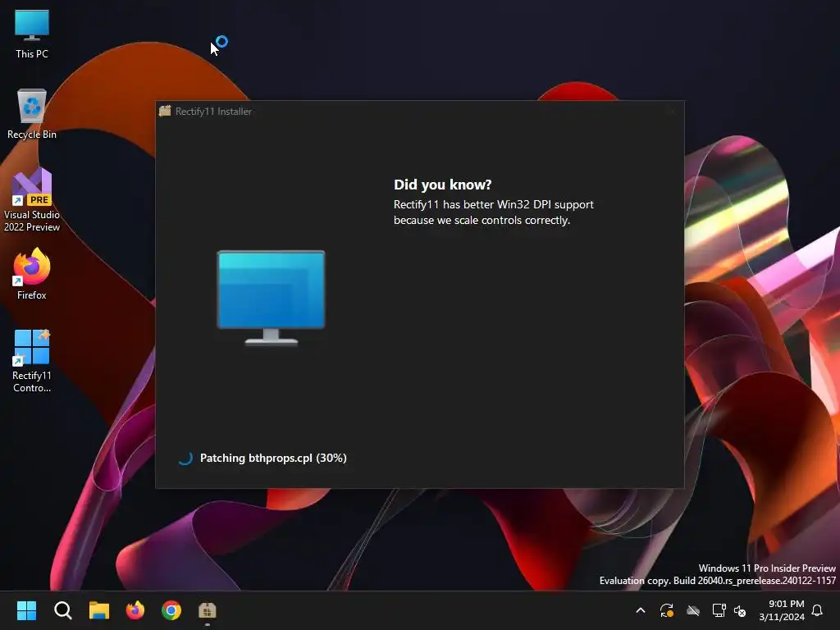Screen dimensions: 840x630
Task: Close the Rectify11 Installer window
Action: (x=672, y=112)
